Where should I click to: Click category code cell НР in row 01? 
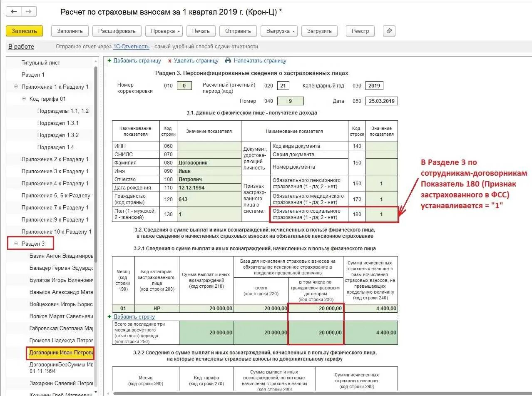coord(157,309)
